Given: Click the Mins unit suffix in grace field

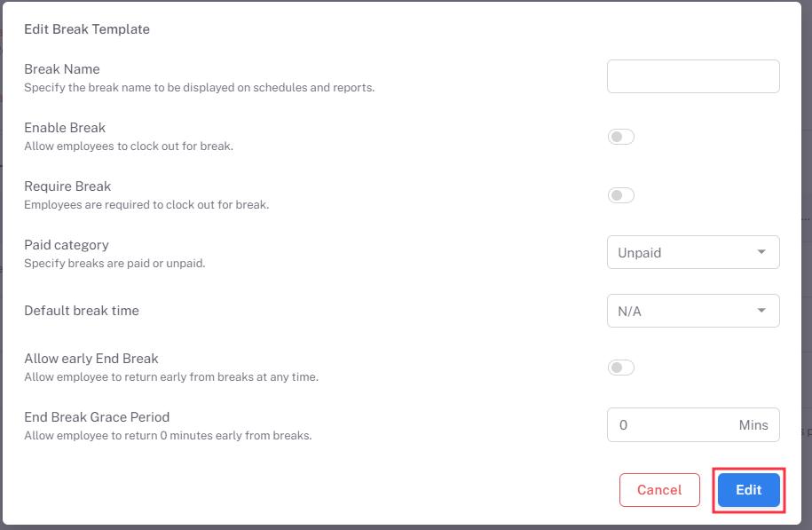Looking at the screenshot, I should point(753,425).
